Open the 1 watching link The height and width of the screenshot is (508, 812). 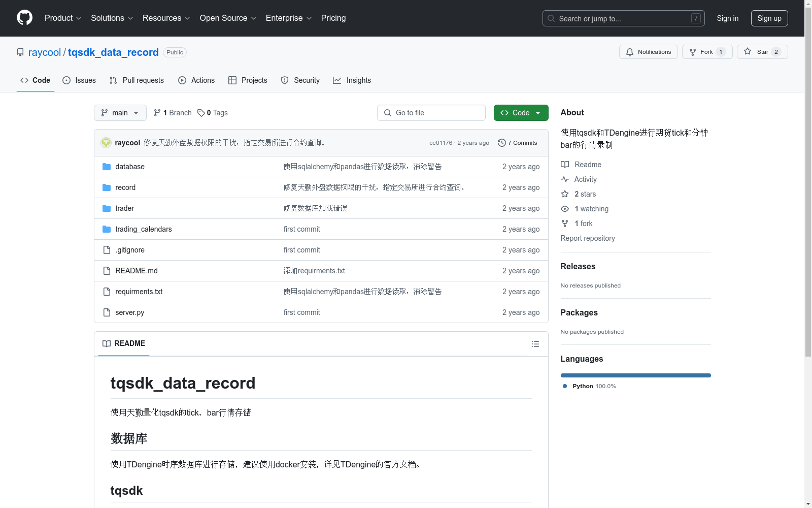point(591,209)
